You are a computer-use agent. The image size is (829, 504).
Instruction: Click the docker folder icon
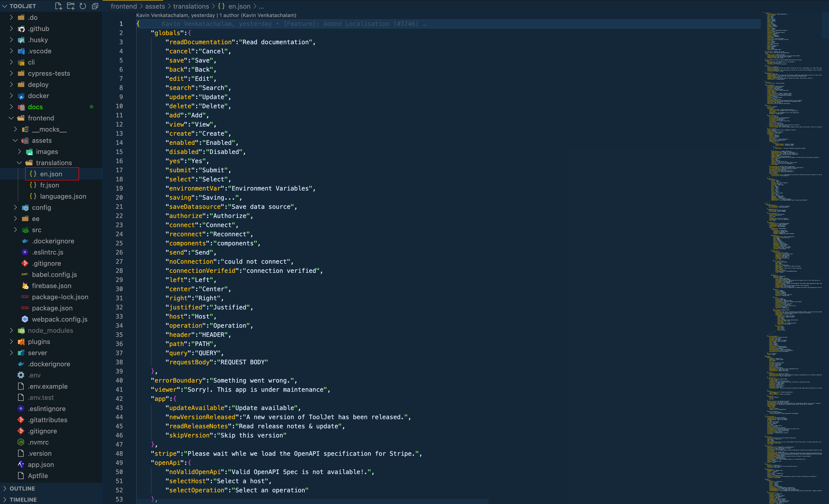point(21,96)
